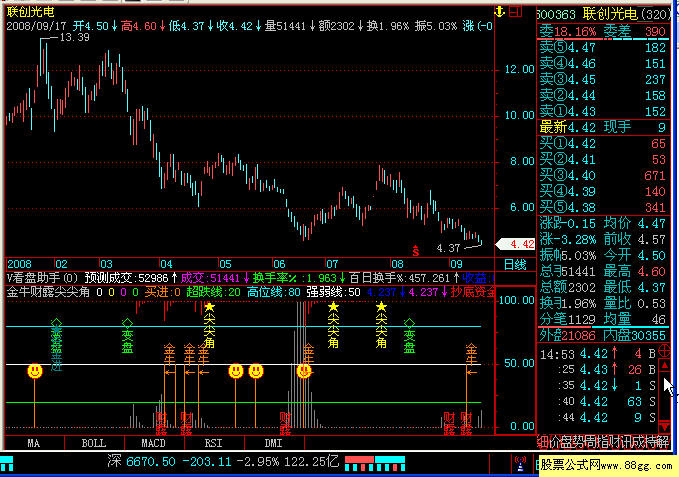Screen dimensions: 679x477
Task: Click the 卖① 4.43 ask row
Action: pos(603,112)
